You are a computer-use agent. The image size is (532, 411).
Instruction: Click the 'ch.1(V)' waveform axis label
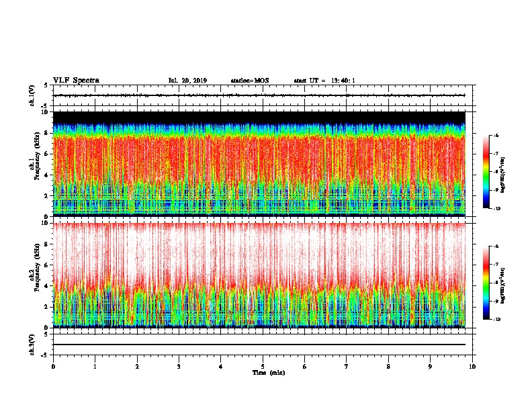pos(32,95)
